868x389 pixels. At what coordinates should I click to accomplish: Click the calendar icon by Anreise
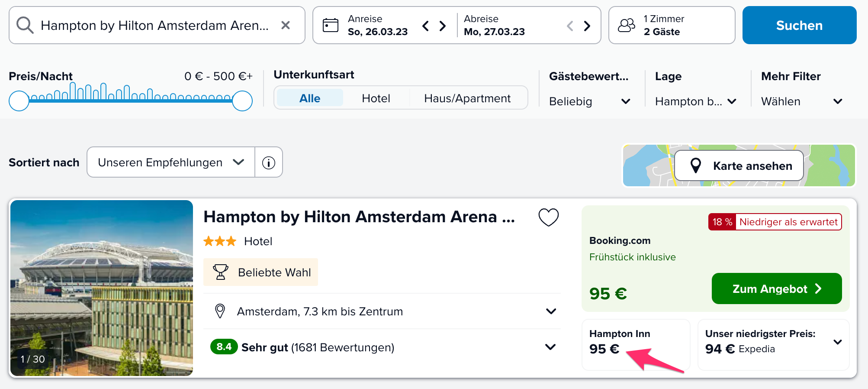point(331,26)
